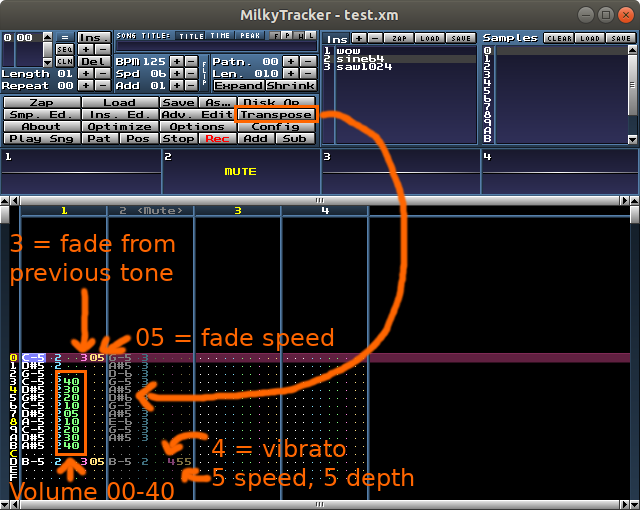This screenshot has height=510, width=640.
Task: Increase Patn. number with plus
Action: click(x=291, y=62)
